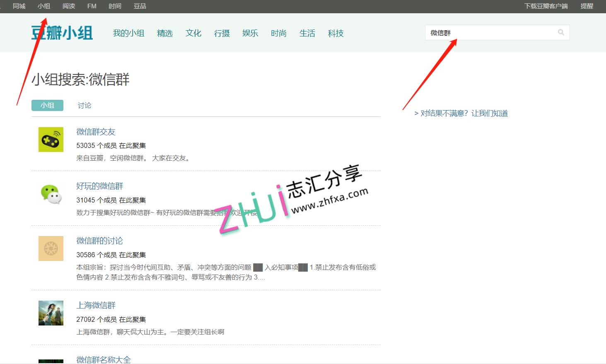This screenshot has height=364, width=606.
Task: Open the 科技 category
Action: pos(336,33)
